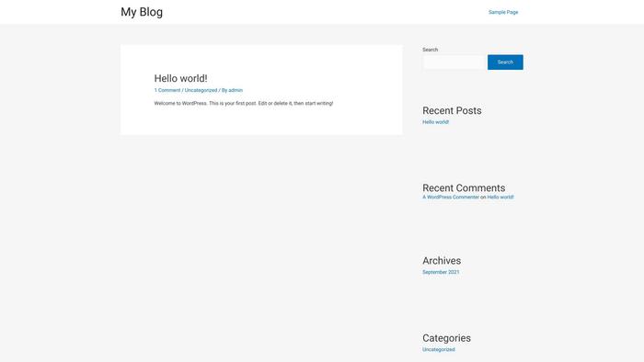
Task: Click the blue Search button
Action: point(505,62)
